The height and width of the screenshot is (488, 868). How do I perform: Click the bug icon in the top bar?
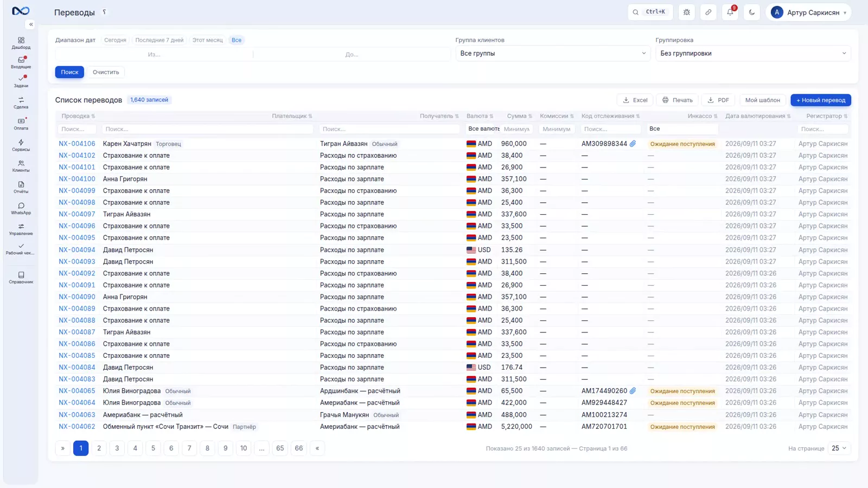pyautogui.click(x=687, y=12)
